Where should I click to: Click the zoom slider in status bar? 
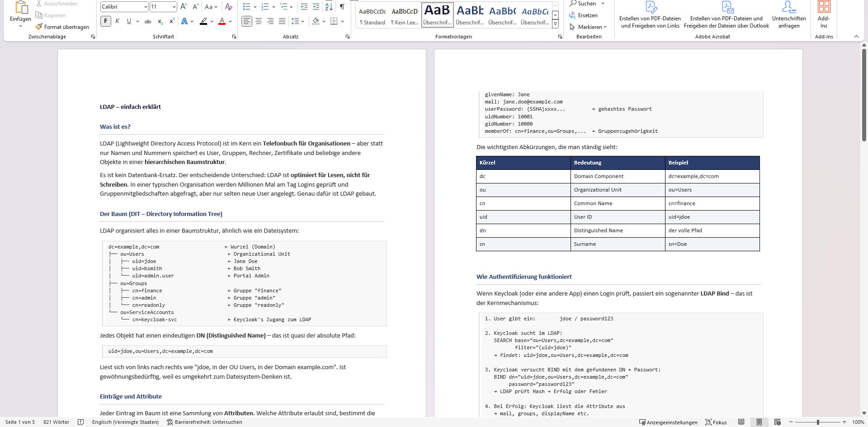coord(818,422)
